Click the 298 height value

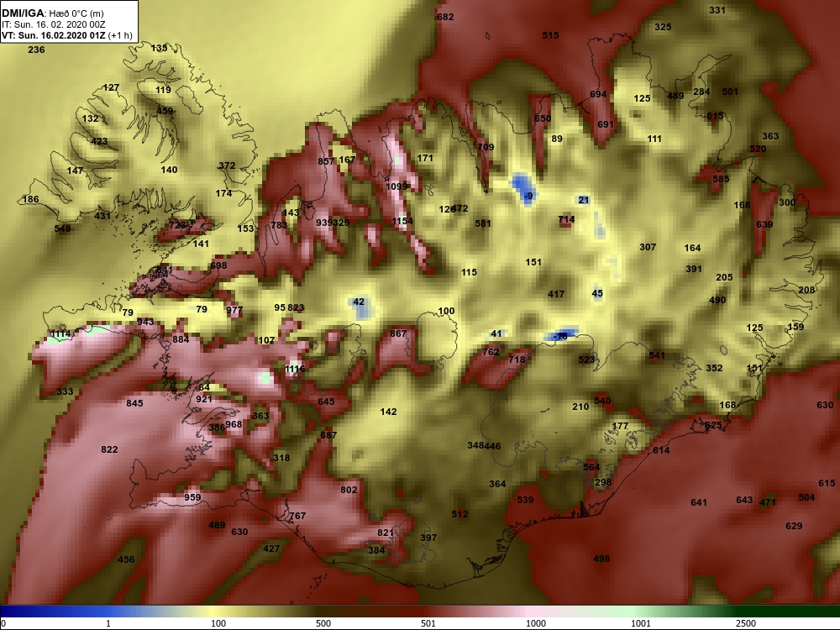tap(603, 483)
